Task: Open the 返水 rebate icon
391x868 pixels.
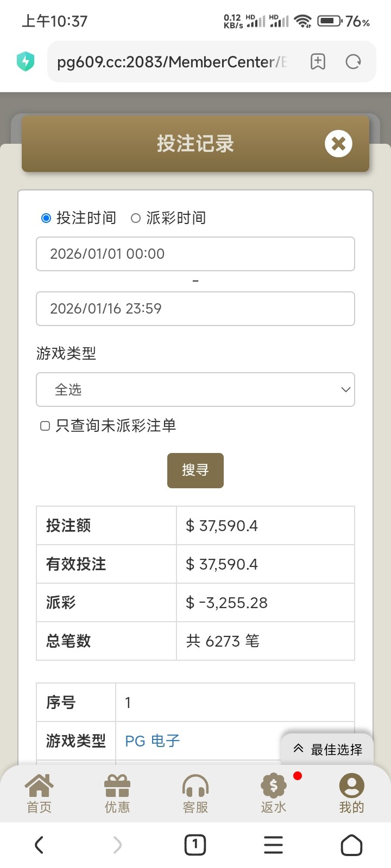Action: (273, 786)
